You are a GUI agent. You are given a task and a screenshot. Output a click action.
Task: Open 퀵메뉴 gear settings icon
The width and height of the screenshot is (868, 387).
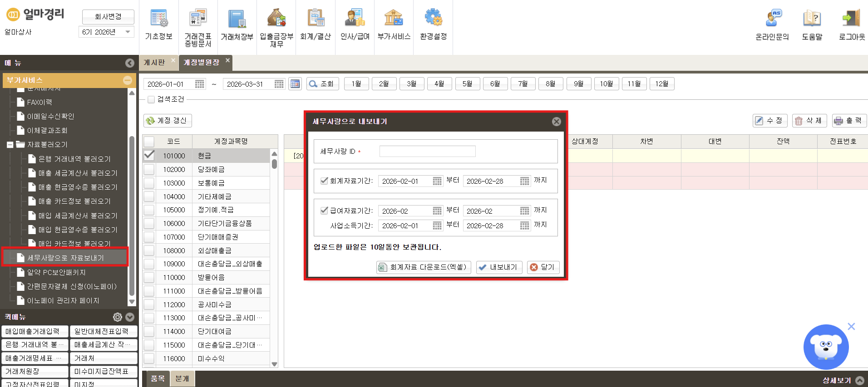click(118, 317)
